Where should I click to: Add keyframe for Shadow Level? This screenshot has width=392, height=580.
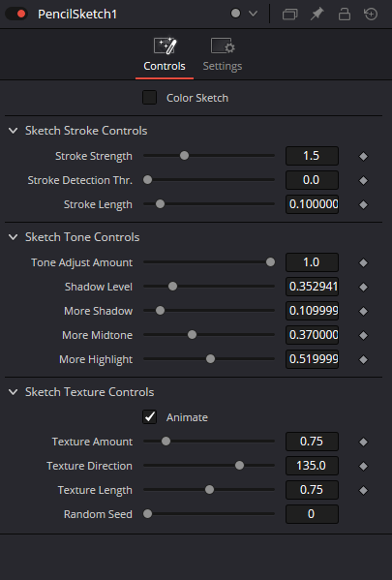(364, 287)
